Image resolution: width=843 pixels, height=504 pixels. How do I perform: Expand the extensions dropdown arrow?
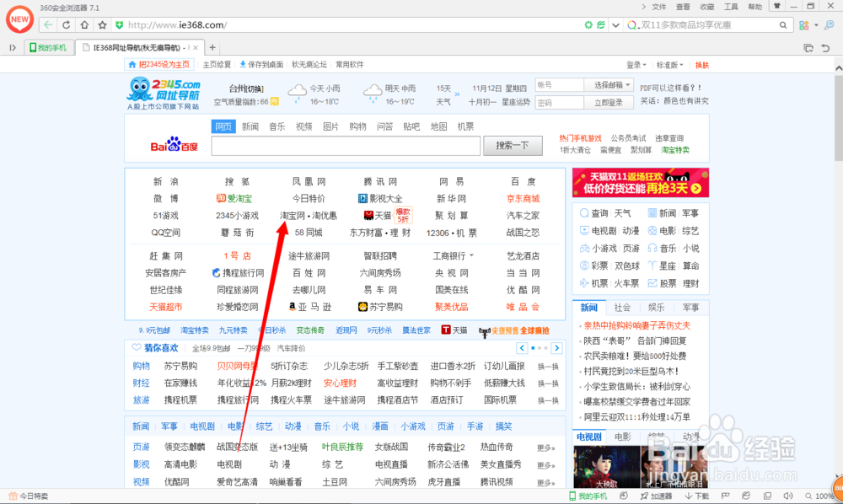[816, 24]
